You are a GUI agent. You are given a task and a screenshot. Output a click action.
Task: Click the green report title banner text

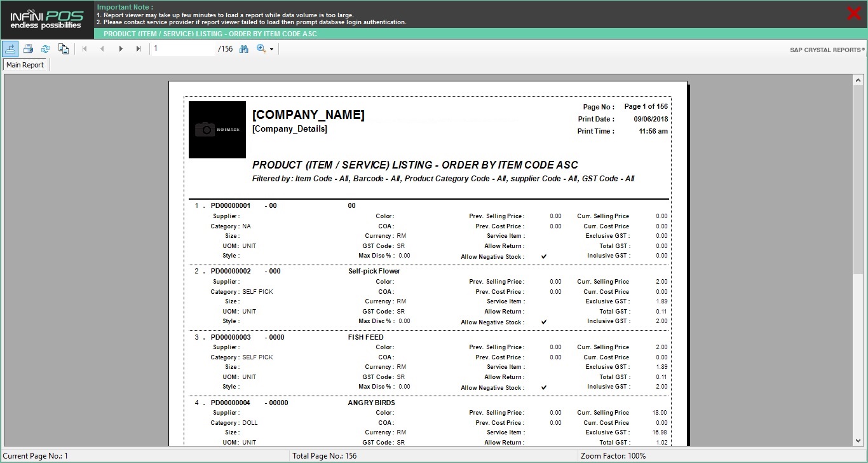tap(210, 34)
